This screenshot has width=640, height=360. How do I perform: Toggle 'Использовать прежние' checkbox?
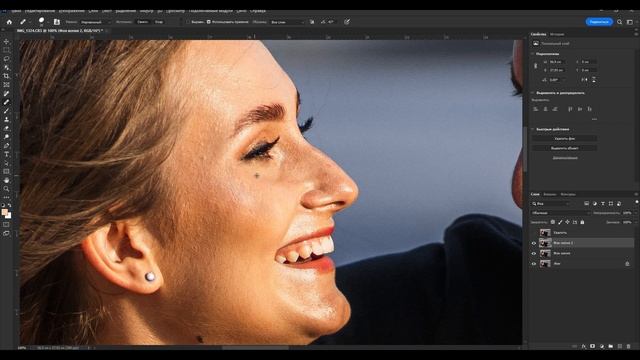click(x=209, y=22)
